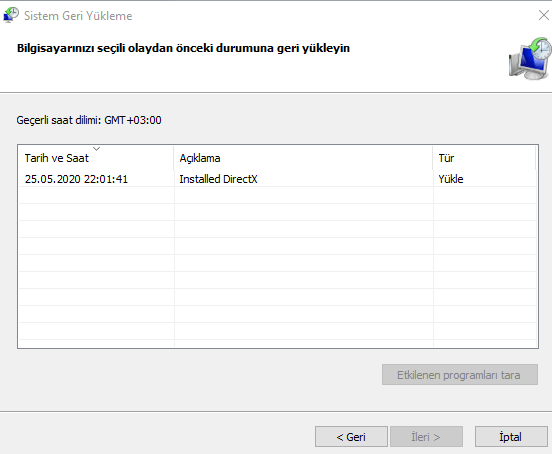Click the Açıklama column header
Image resolution: width=552 pixels, height=454 pixels.
coord(303,158)
